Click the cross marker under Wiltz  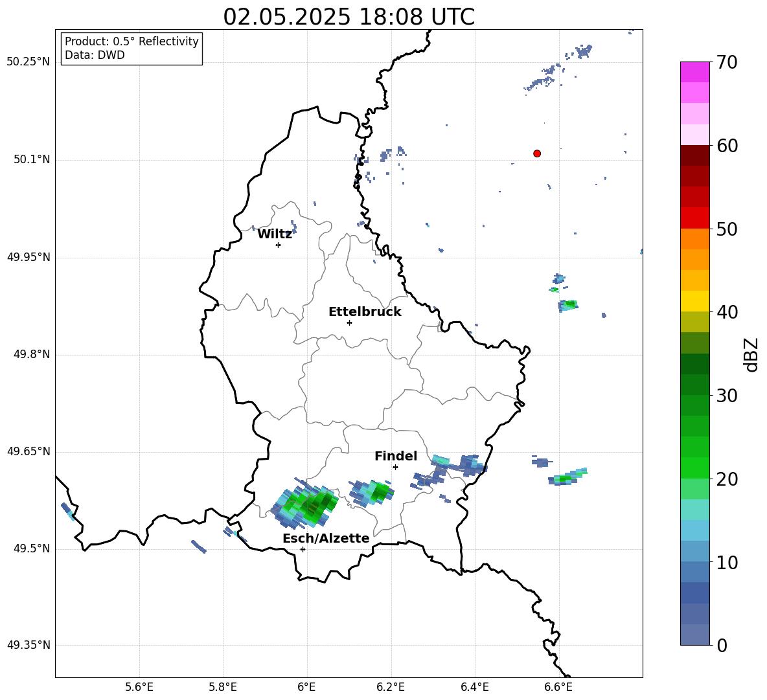pyautogui.click(x=278, y=245)
